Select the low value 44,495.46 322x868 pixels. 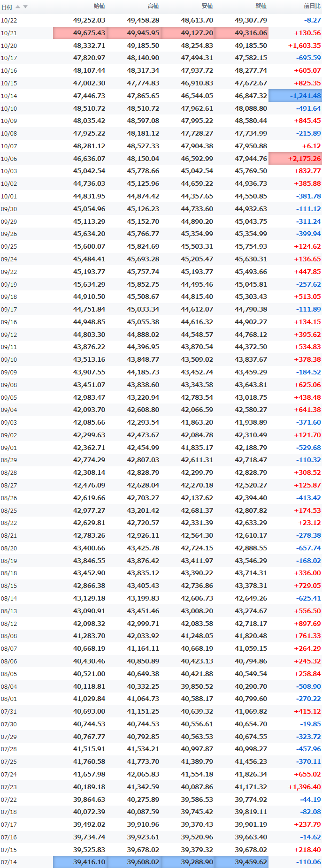(x=197, y=284)
